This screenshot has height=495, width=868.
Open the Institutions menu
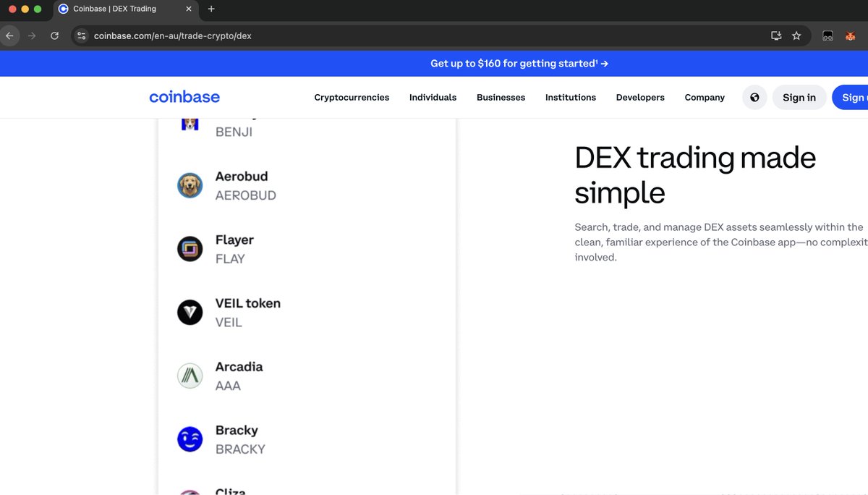tap(571, 98)
